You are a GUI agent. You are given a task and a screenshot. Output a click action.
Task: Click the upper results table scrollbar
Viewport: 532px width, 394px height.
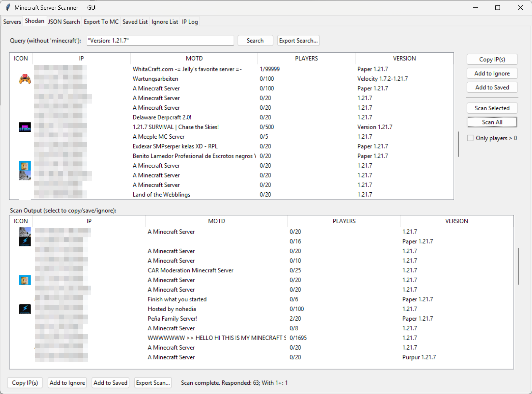tap(458, 144)
